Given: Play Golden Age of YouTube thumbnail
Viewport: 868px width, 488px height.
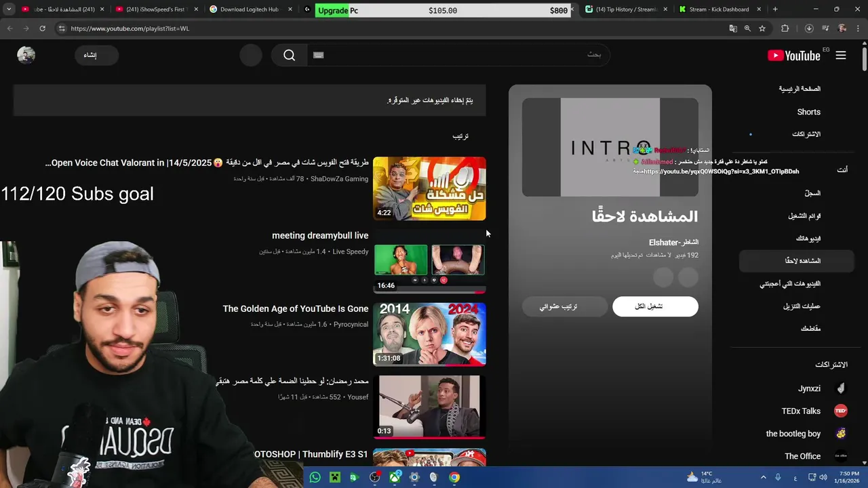Looking at the screenshot, I should (429, 335).
